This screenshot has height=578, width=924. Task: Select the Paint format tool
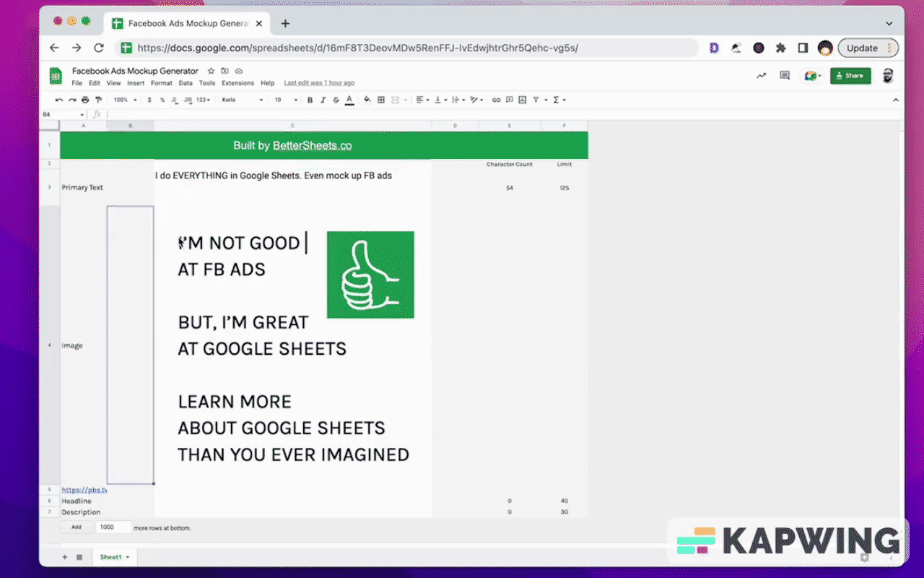click(98, 100)
